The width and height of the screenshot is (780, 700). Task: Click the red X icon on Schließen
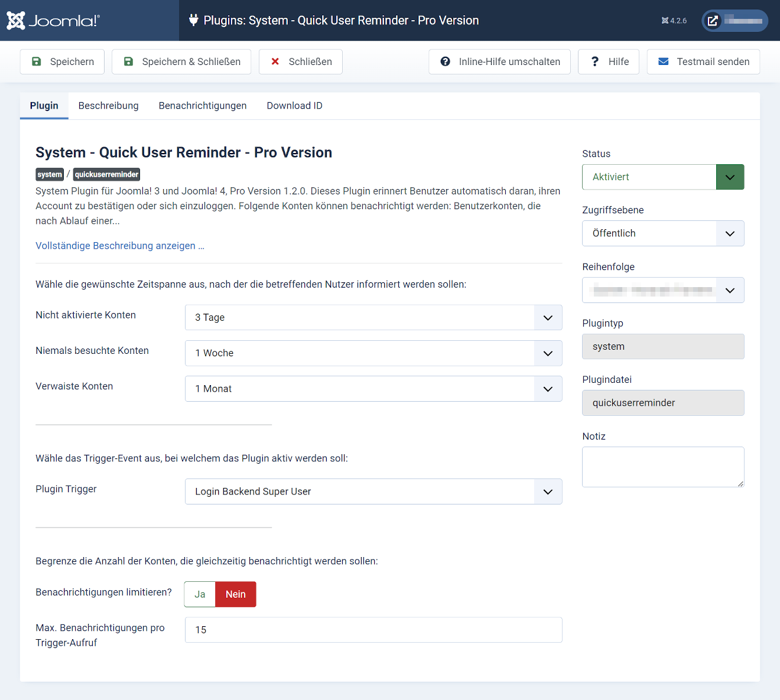(275, 61)
